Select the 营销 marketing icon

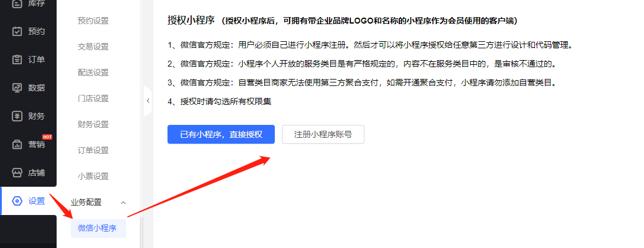pos(17,144)
